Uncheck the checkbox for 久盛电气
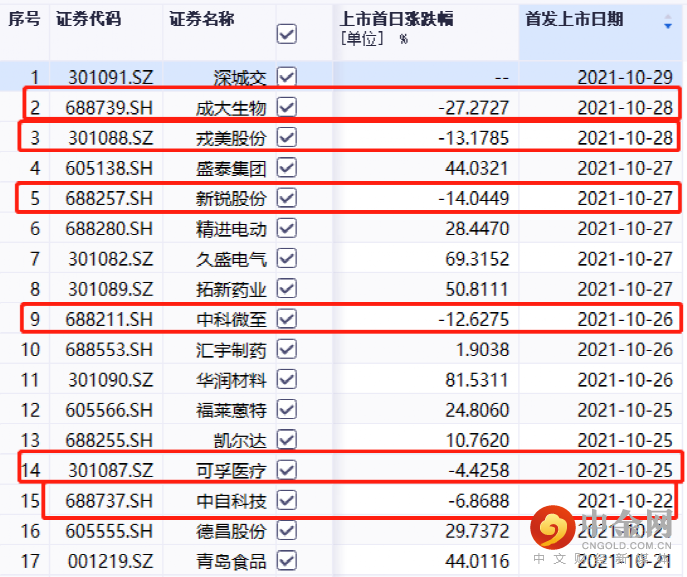 287,258
